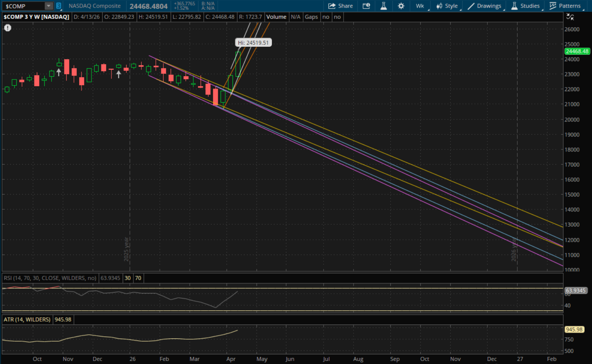Toggle the Gaps setting in header
Image resolution: width=592 pixels, height=364 pixels.
(311, 17)
